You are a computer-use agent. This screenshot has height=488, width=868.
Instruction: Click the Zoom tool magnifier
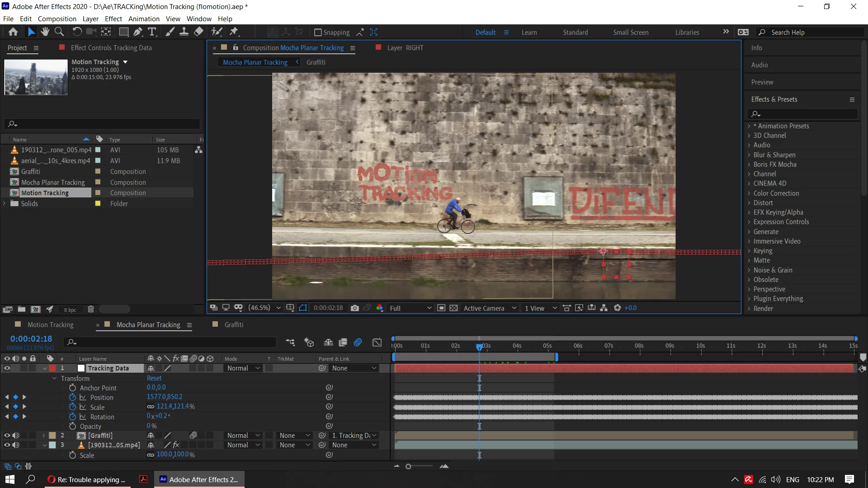click(59, 32)
